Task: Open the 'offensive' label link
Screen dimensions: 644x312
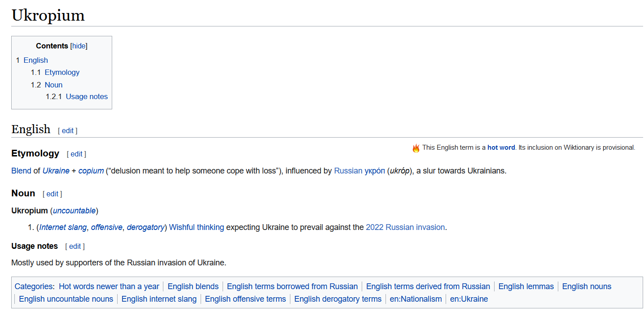Action: pos(107,227)
